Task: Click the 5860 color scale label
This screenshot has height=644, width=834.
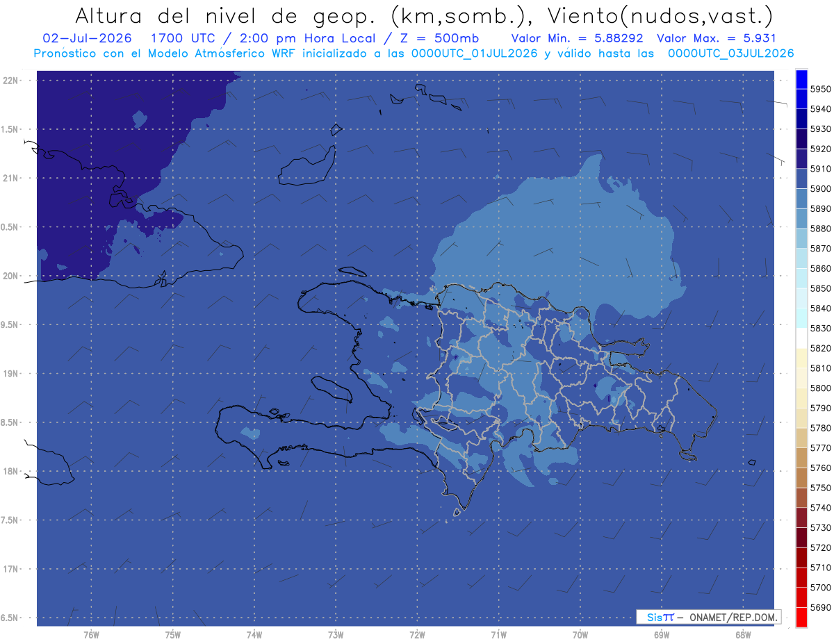Action: pyautogui.click(x=820, y=268)
